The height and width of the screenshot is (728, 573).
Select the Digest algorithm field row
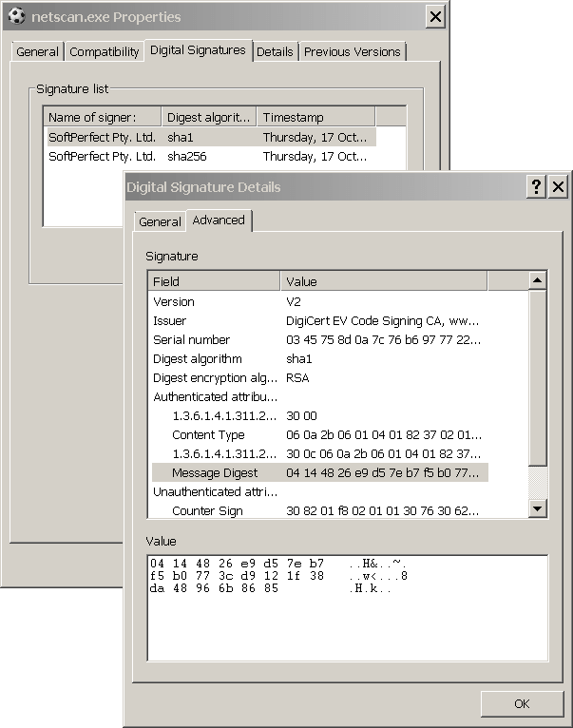[x=319, y=358]
